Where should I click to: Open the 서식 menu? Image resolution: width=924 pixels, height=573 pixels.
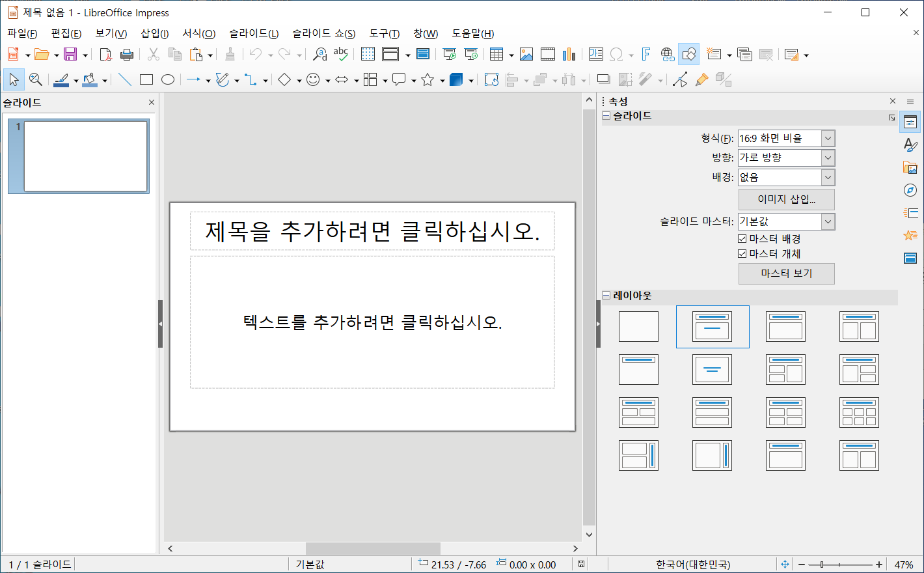pyautogui.click(x=198, y=33)
